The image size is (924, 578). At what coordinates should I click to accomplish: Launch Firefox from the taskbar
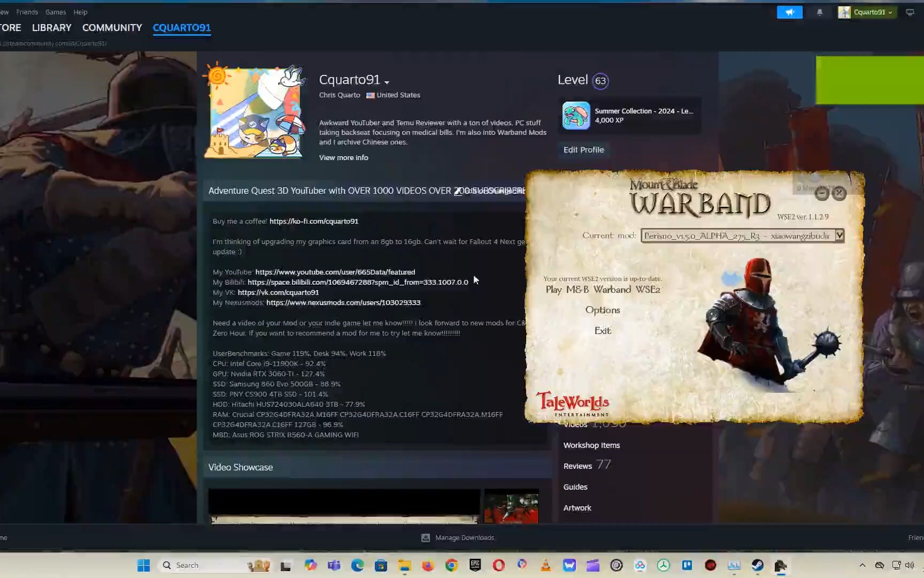click(x=428, y=565)
